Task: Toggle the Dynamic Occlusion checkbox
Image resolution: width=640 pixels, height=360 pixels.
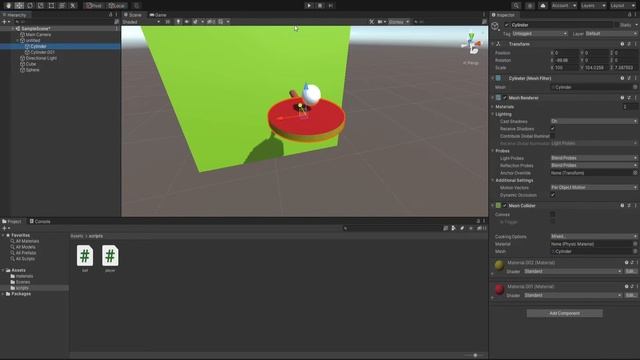Action: [x=553, y=195]
